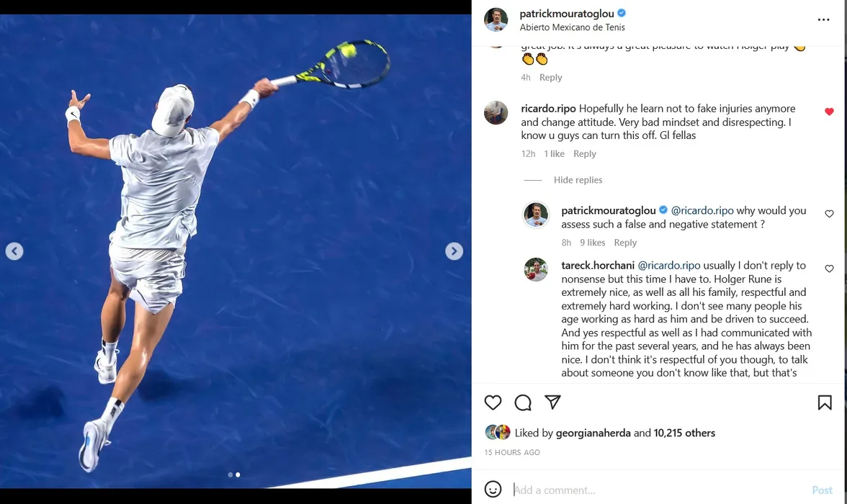Like tareck.horchani's reply comment
The height and width of the screenshot is (504, 847).
829,269
